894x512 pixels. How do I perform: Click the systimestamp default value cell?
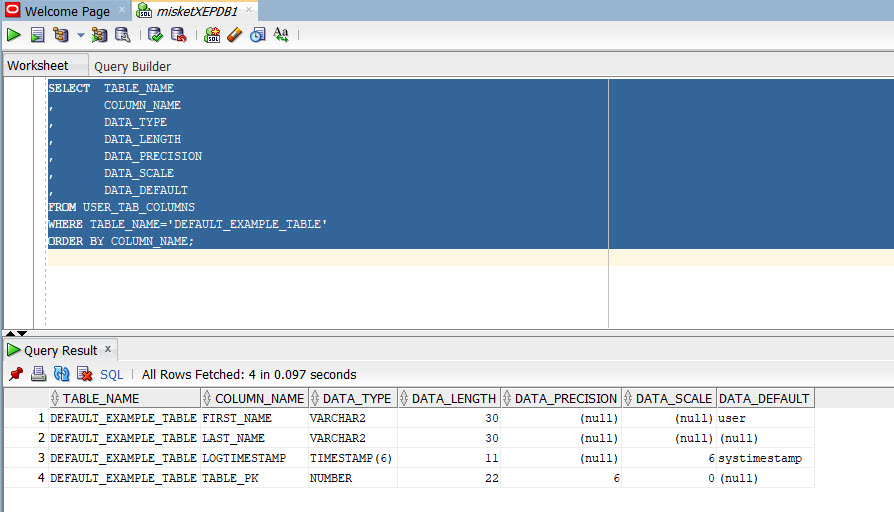point(765,458)
